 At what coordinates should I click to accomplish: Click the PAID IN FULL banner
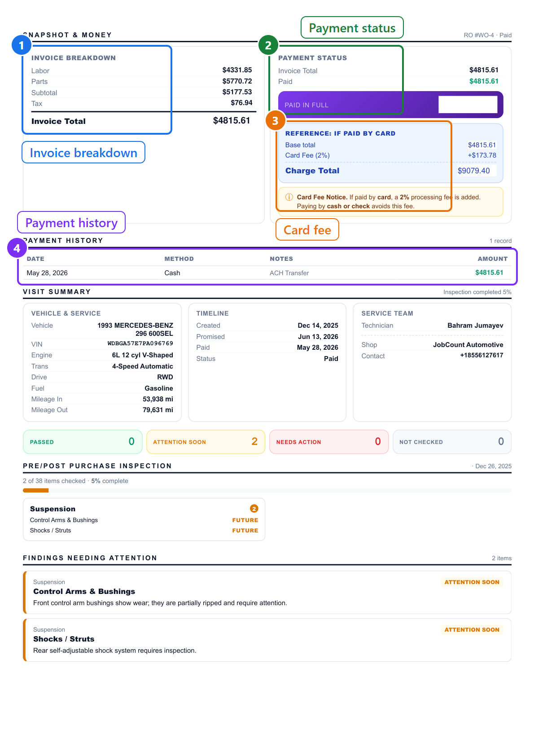[390, 105]
